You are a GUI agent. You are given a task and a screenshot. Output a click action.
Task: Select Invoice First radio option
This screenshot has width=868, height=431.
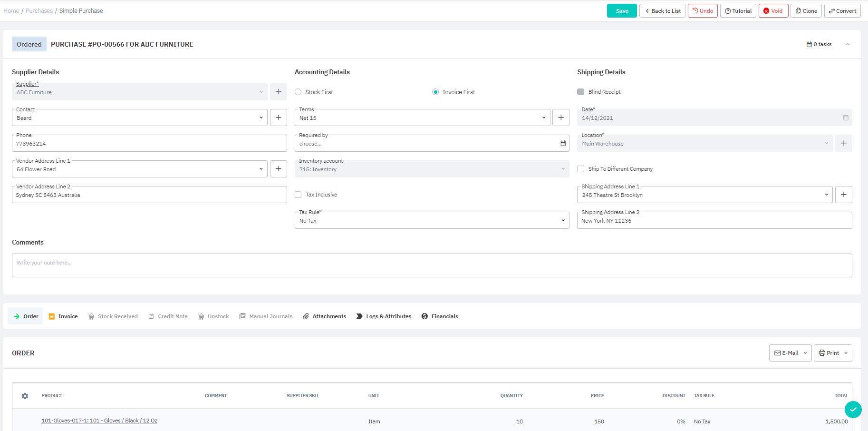[435, 92]
